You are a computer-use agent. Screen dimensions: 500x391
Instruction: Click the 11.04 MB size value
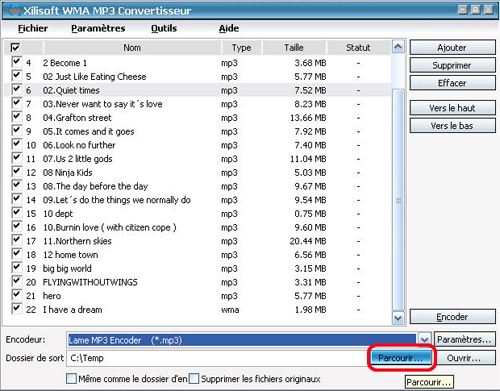(x=308, y=159)
